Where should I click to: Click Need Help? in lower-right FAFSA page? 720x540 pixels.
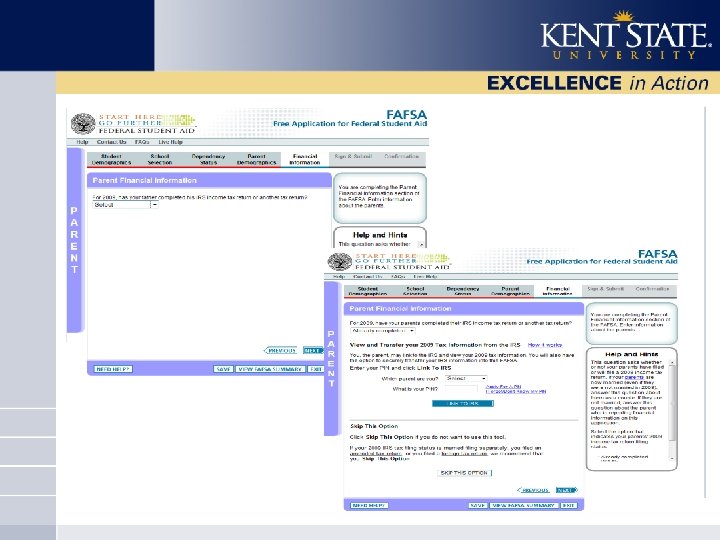(369, 506)
